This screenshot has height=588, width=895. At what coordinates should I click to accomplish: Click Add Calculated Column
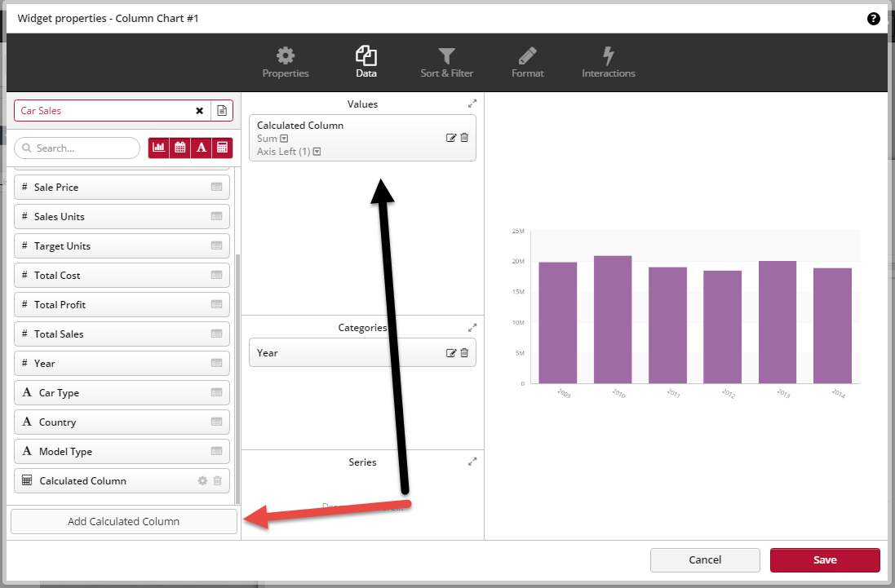tap(123, 521)
